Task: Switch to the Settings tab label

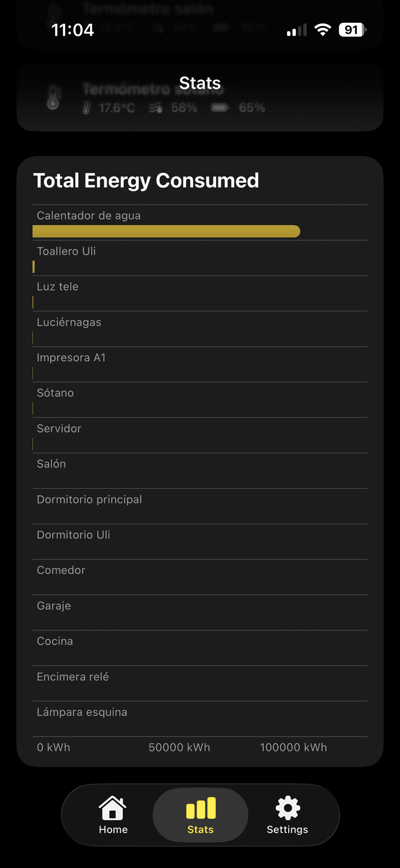Action: click(x=287, y=830)
